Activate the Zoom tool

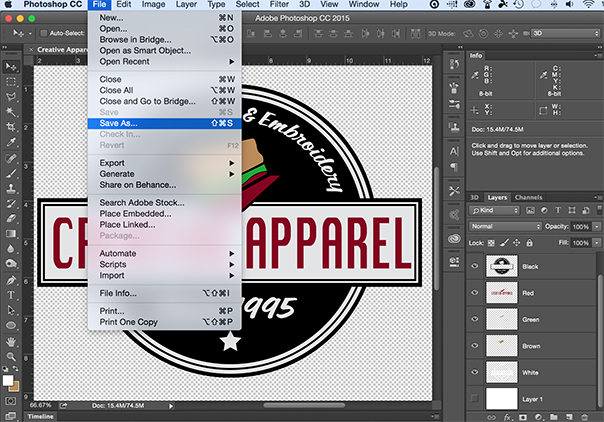(11, 357)
